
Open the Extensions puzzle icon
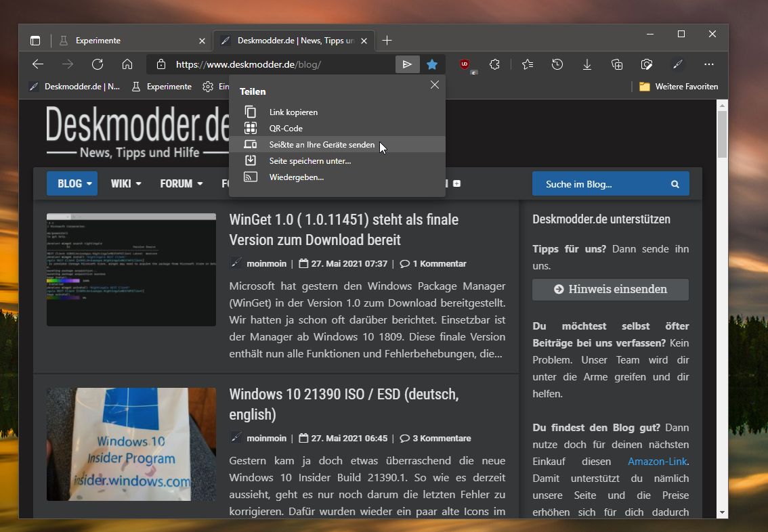494,64
